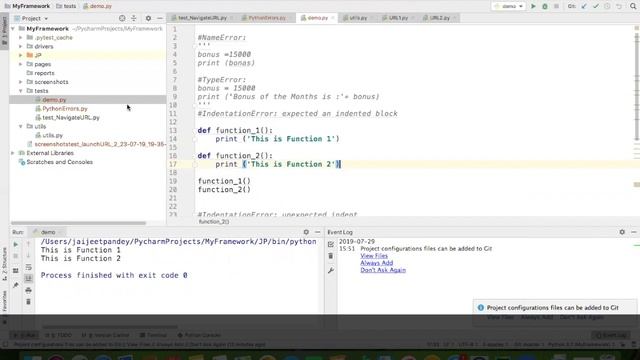Close the demo.py editor tab
Image resolution: width=640 pixels, height=360 pixels.
[332, 18]
